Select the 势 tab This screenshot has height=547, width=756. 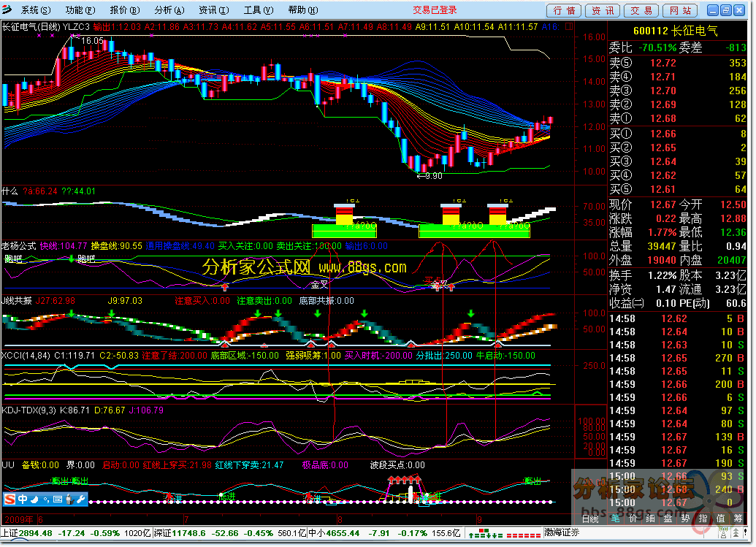coord(685,519)
